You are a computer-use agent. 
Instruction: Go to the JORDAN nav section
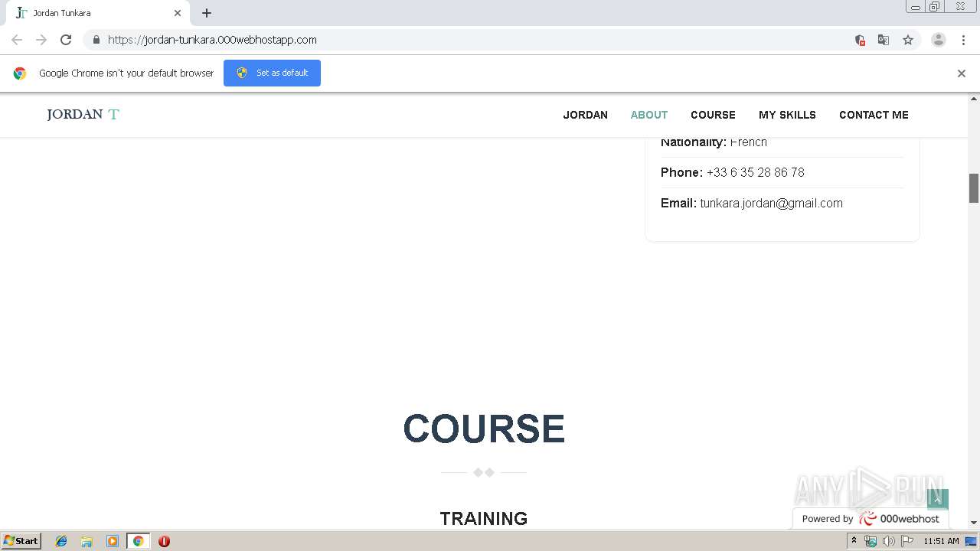click(x=586, y=115)
